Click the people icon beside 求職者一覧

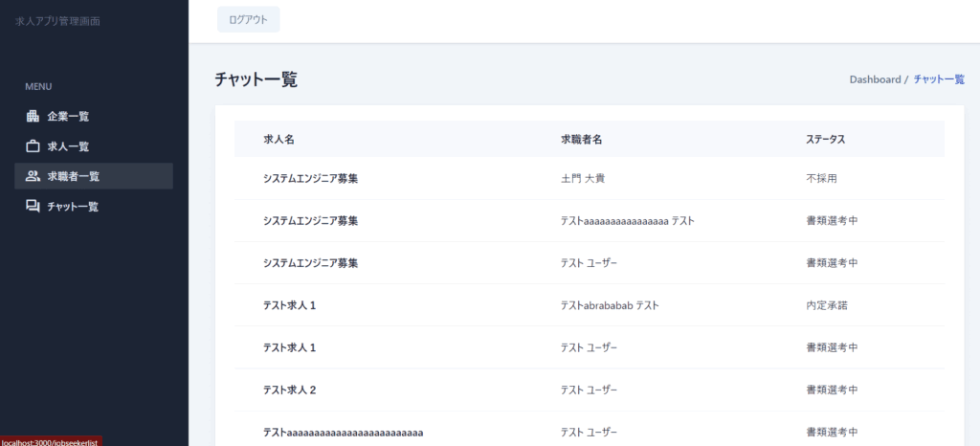point(33,176)
